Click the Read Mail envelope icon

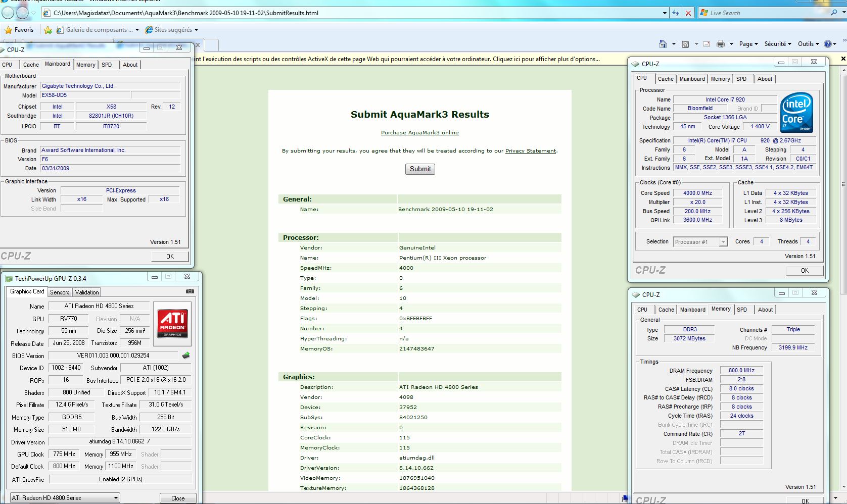point(707,44)
